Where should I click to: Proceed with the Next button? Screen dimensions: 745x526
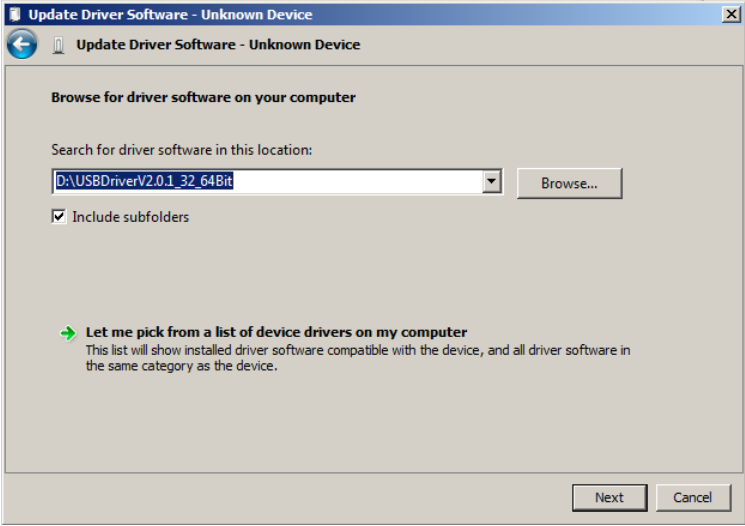610,497
